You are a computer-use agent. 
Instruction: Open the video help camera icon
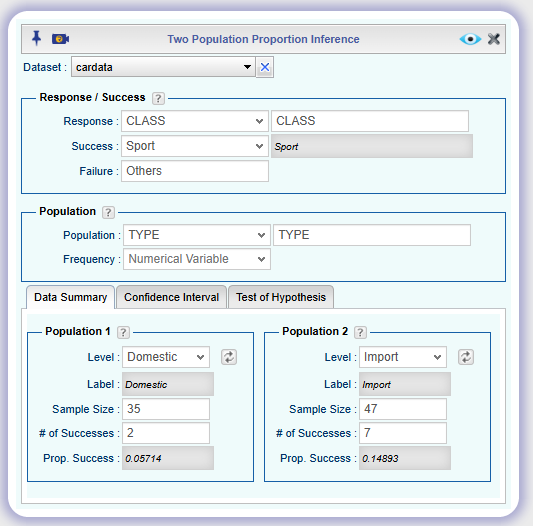61,39
